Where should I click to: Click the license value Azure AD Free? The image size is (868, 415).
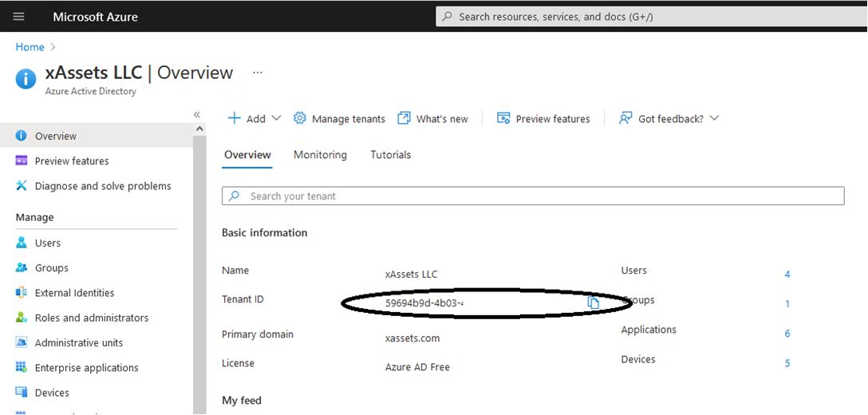click(417, 367)
